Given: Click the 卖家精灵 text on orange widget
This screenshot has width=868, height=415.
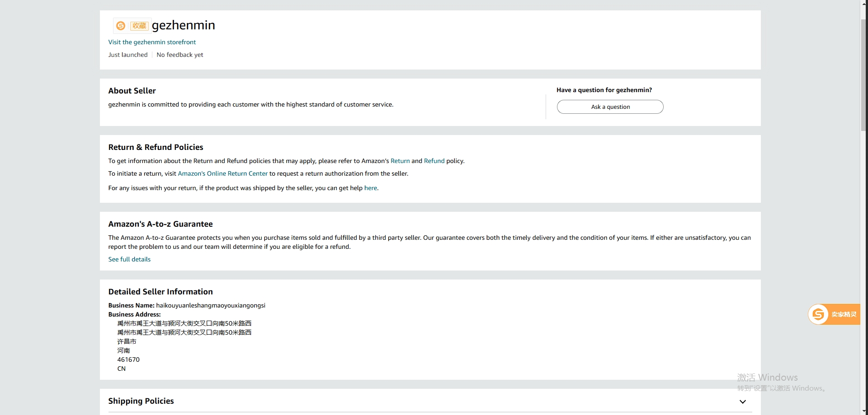Looking at the screenshot, I should pos(844,314).
